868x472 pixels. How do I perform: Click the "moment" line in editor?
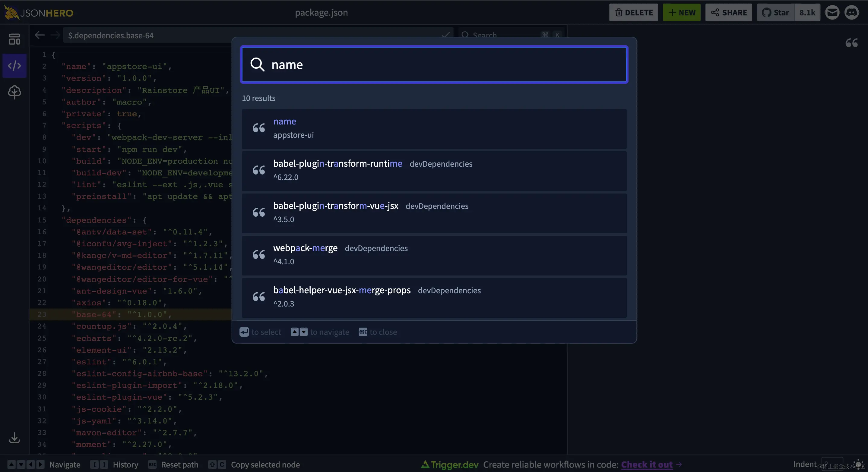[122, 444]
